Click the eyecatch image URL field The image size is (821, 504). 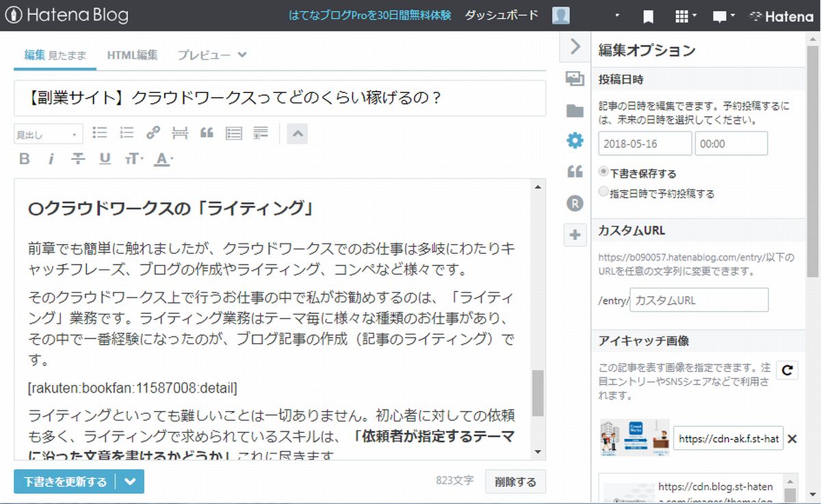729,438
